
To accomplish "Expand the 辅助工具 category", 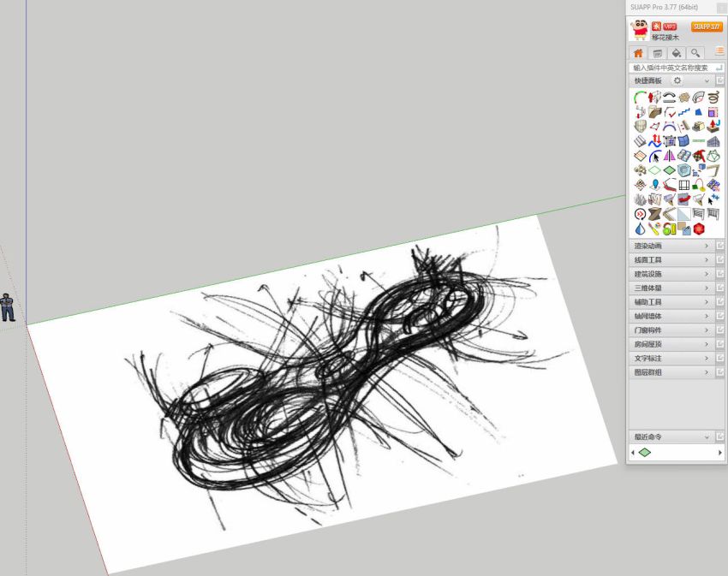I will [x=671, y=302].
